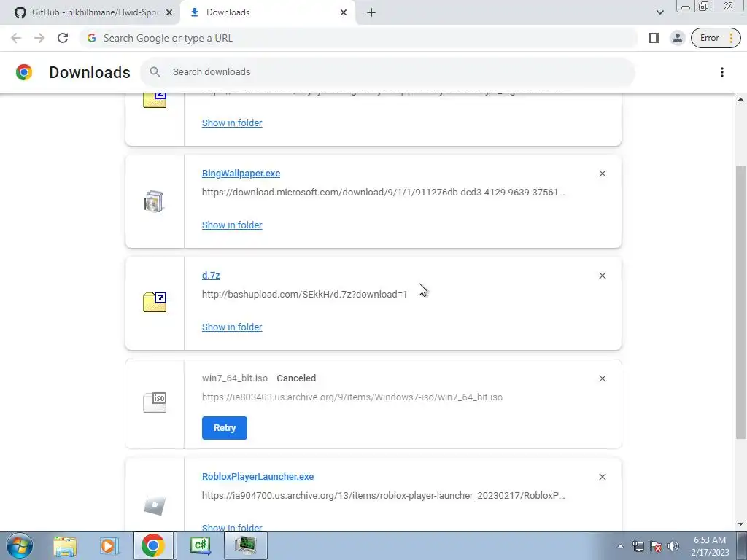Show hidden system tray icons
747x560 pixels.
(620, 546)
